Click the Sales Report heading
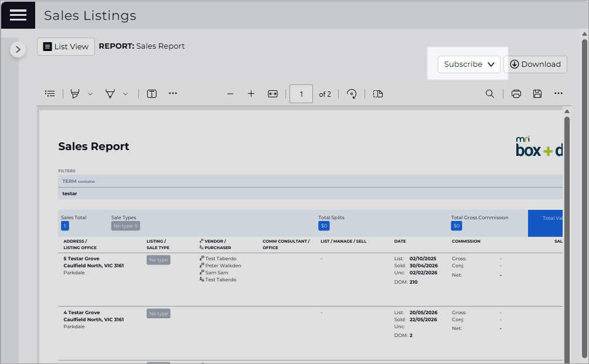 tap(94, 146)
